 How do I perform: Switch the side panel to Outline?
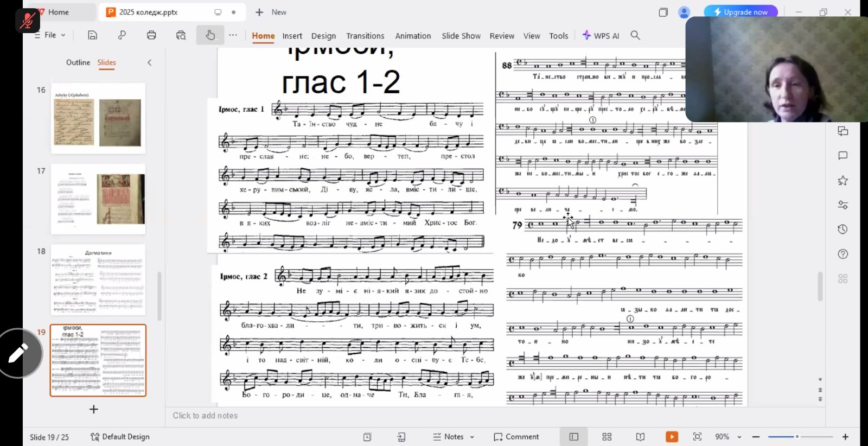[x=78, y=62]
